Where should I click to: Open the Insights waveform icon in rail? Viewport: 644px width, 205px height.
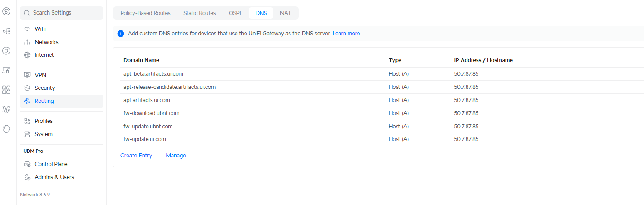pos(6,109)
